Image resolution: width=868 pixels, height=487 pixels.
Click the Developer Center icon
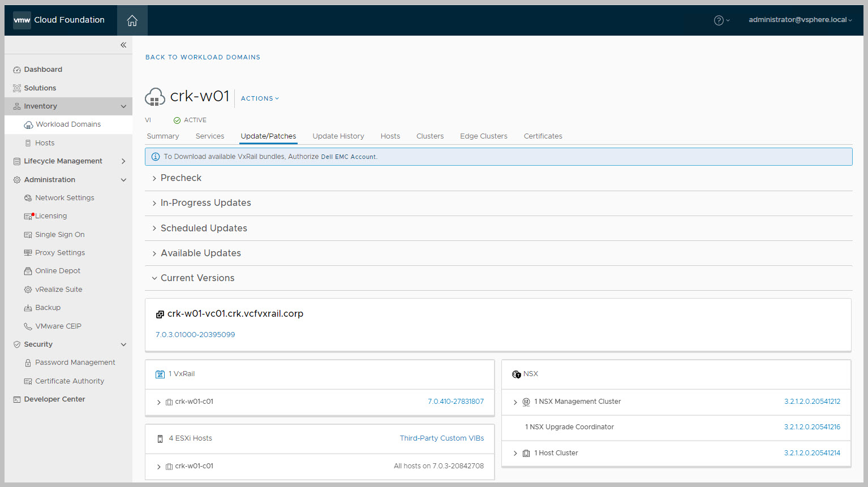coord(17,399)
